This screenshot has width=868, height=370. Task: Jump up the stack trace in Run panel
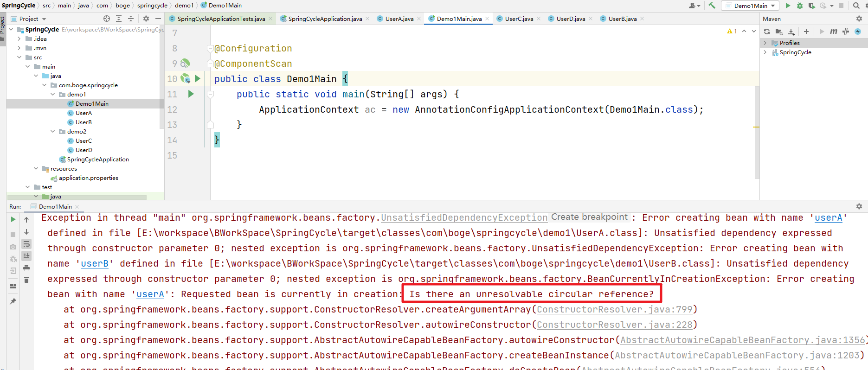tap(26, 220)
